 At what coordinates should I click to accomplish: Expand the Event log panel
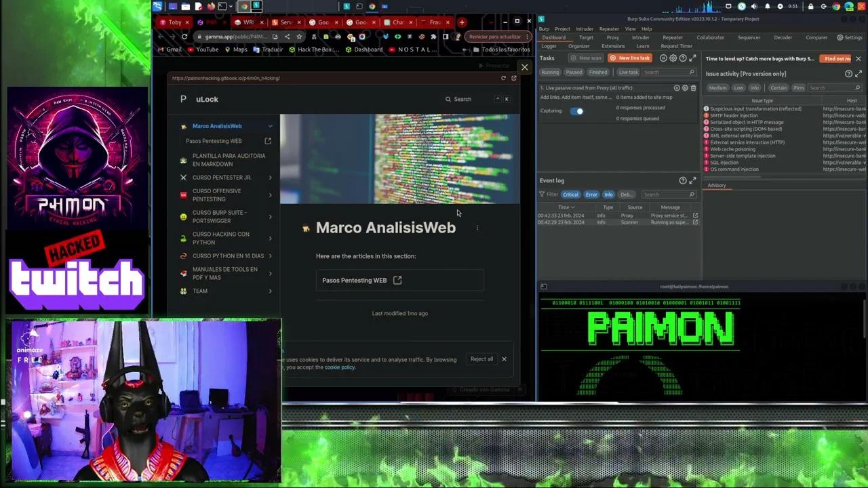(x=692, y=180)
